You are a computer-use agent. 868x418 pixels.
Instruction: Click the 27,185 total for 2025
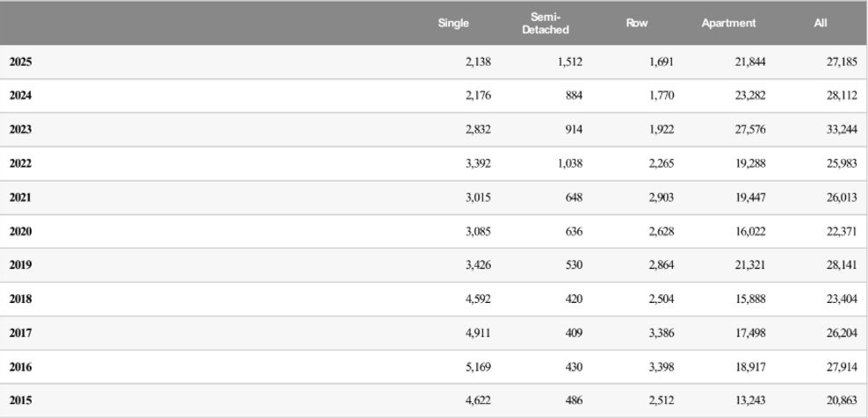[841, 62]
